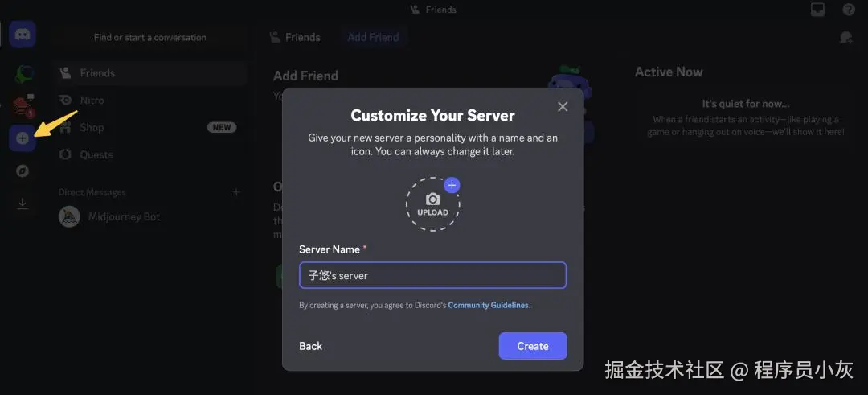Viewport: 868px width, 395px height.
Task: Click the Server Name input field
Action: (433, 275)
